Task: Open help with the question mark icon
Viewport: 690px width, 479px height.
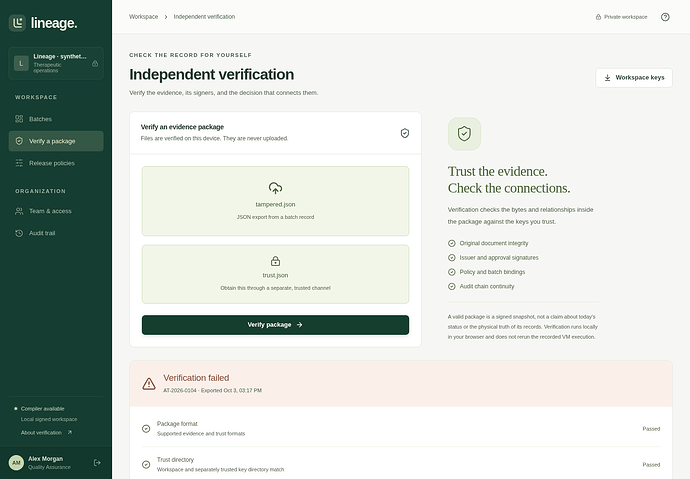Action: (x=665, y=17)
